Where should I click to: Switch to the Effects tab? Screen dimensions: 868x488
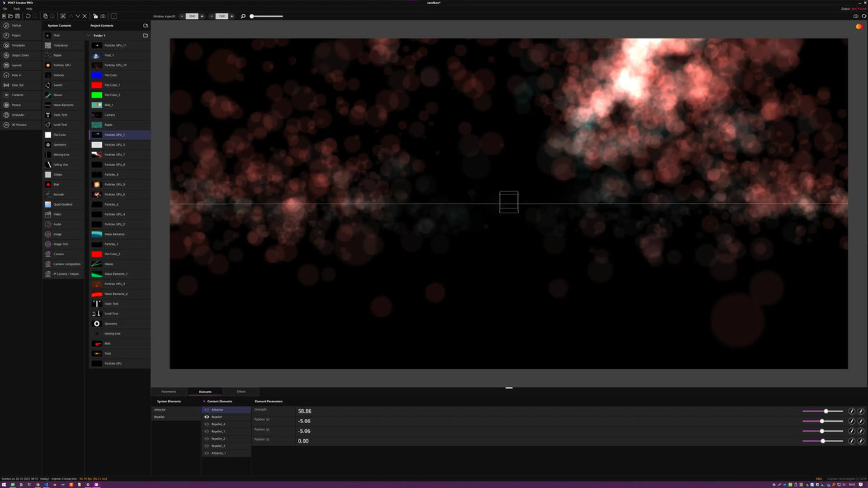point(241,392)
